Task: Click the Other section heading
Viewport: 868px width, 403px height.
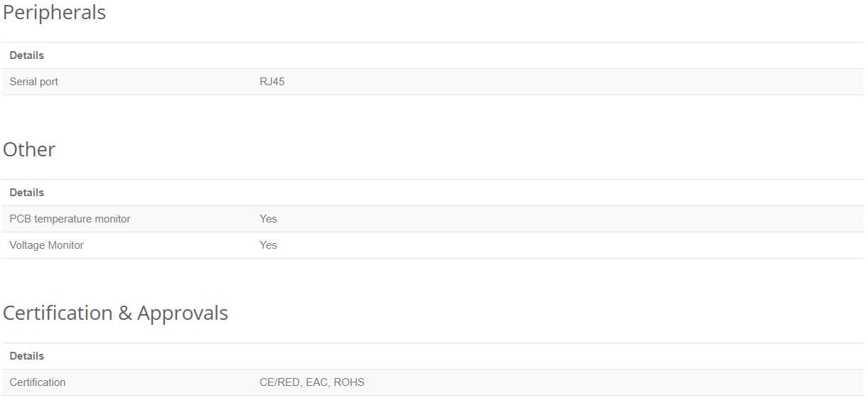Action: click(29, 149)
